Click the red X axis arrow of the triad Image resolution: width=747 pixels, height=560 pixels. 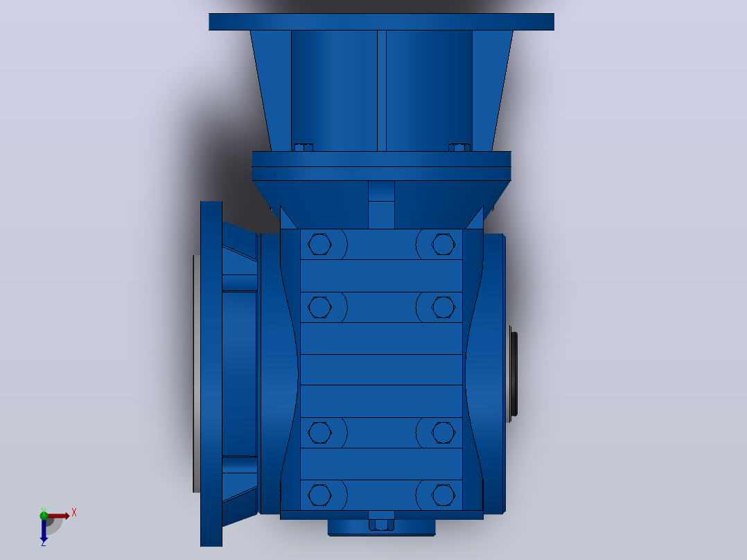59,516
